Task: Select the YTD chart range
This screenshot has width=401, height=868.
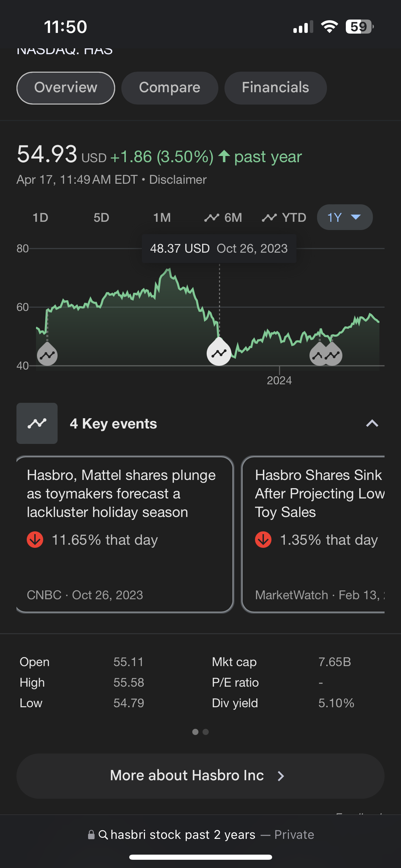Action: (x=284, y=217)
